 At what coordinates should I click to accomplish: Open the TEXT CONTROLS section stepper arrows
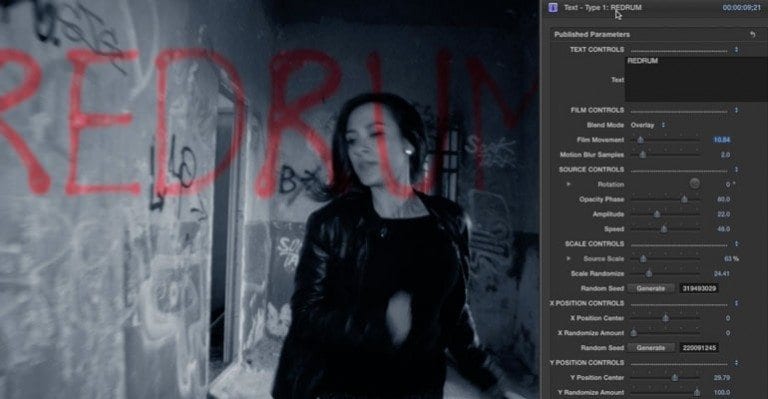736,49
